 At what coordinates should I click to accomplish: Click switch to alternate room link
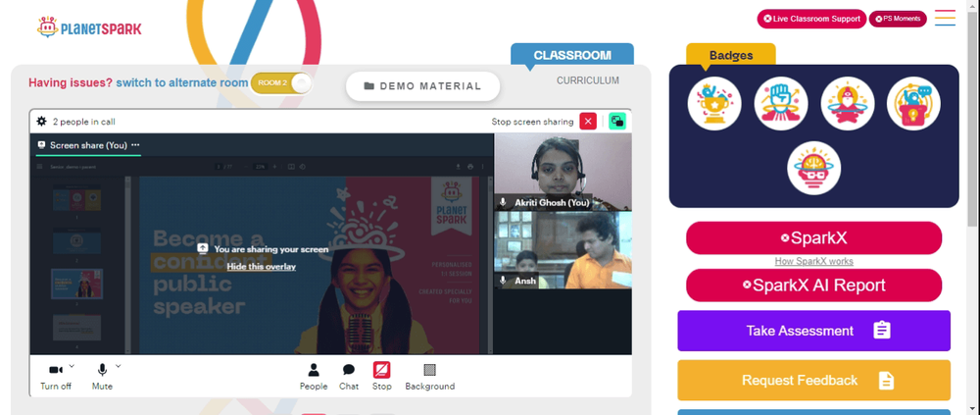[x=182, y=82]
